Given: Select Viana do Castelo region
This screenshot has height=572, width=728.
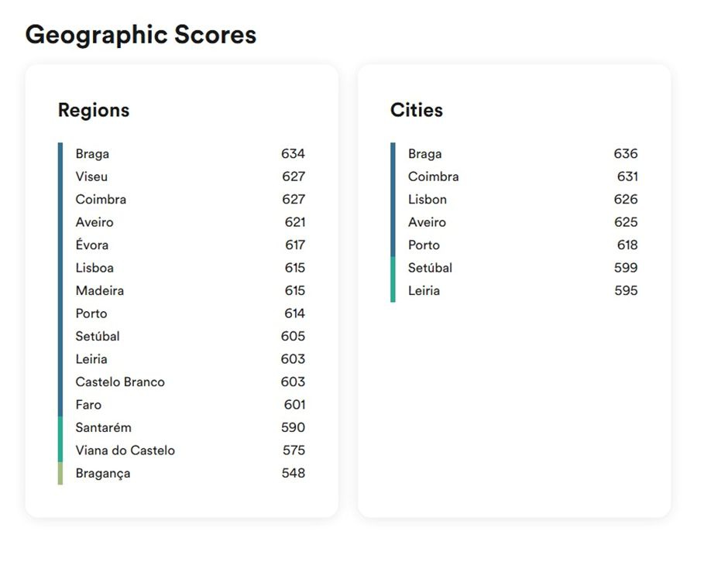Looking at the screenshot, I should (x=125, y=450).
